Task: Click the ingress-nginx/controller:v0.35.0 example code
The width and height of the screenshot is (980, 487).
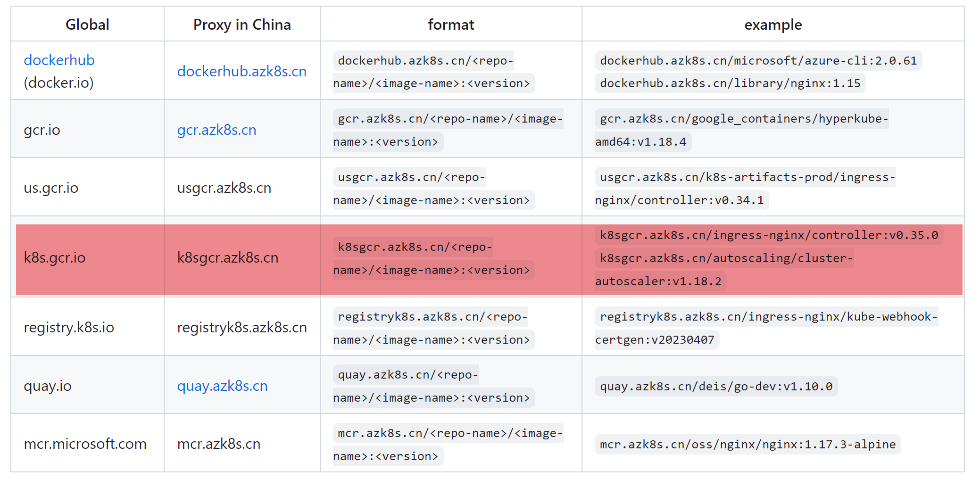Action: click(769, 235)
